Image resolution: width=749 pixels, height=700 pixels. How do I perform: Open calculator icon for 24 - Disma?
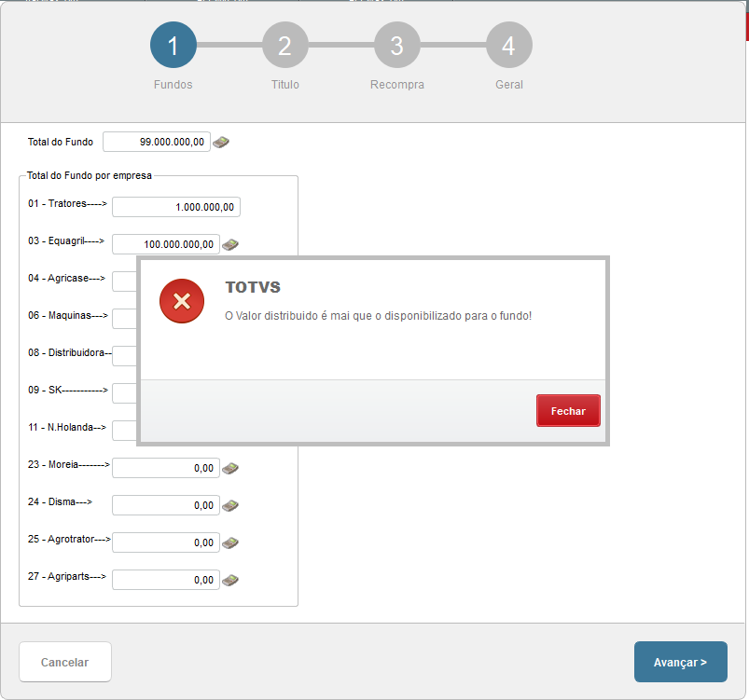(x=230, y=506)
